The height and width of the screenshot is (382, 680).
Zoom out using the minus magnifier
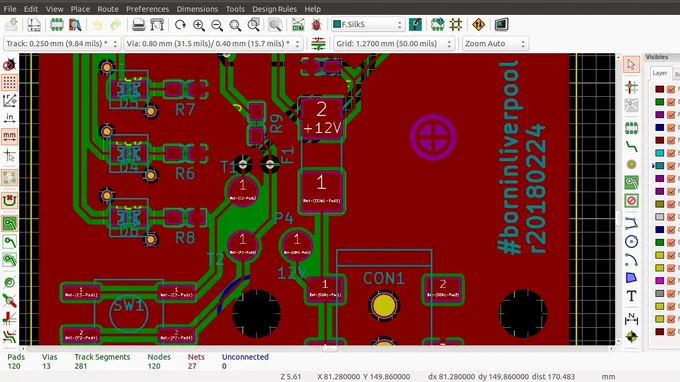click(x=217, y=25)
